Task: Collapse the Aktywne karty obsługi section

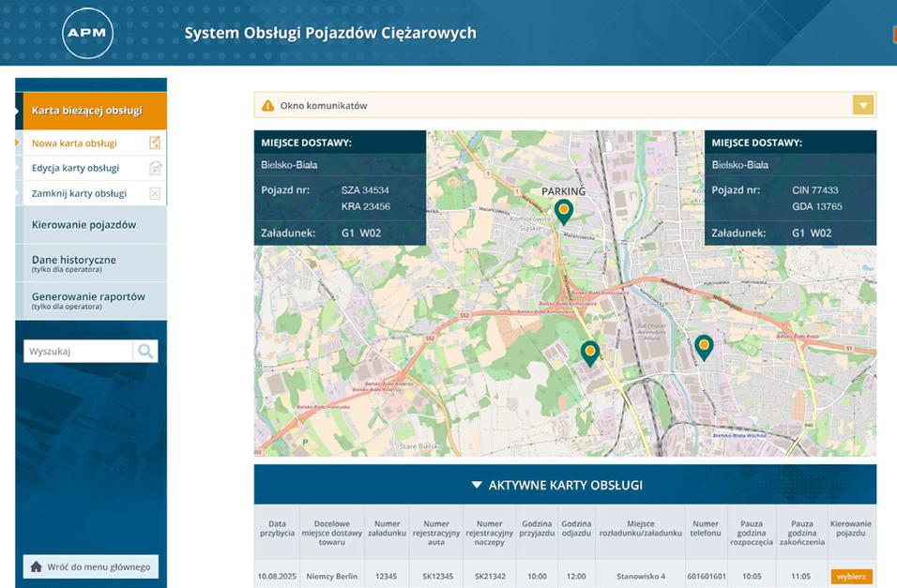Action: coord(477,485)
